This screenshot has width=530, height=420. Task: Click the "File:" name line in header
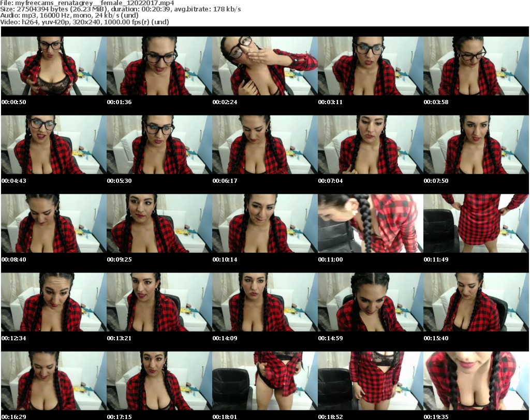(x=87, y=3)
